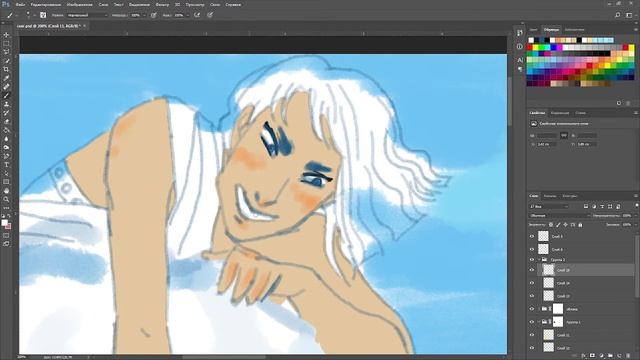Toggle layer filtering switch
Screen dimensions: 640x360
point(637,205)
